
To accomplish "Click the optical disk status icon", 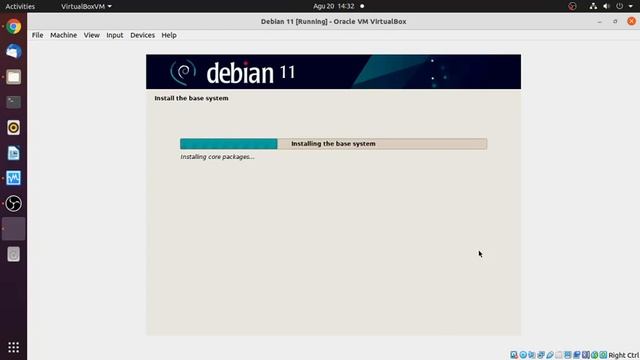I will point(523,355).
